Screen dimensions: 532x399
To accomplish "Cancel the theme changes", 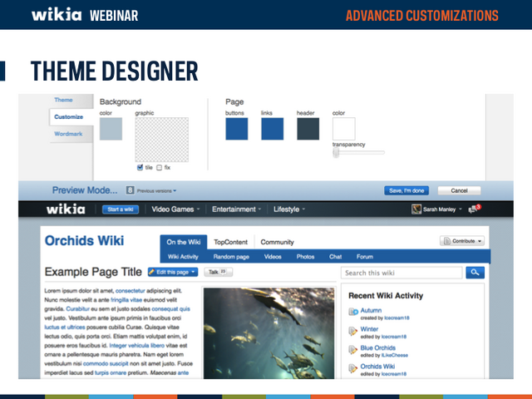I will tap(459, 190).
